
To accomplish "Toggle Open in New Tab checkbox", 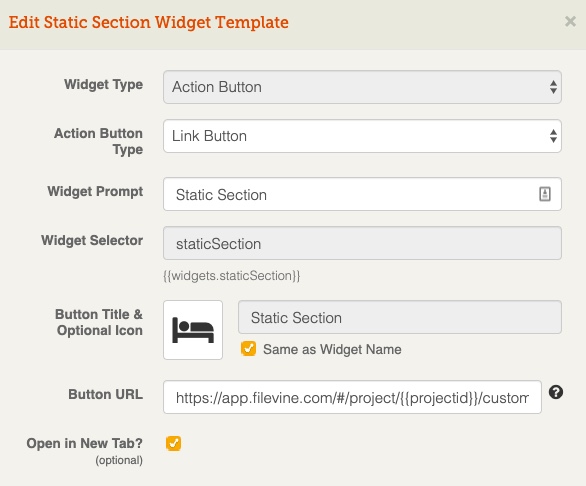I will coord(173,443).
